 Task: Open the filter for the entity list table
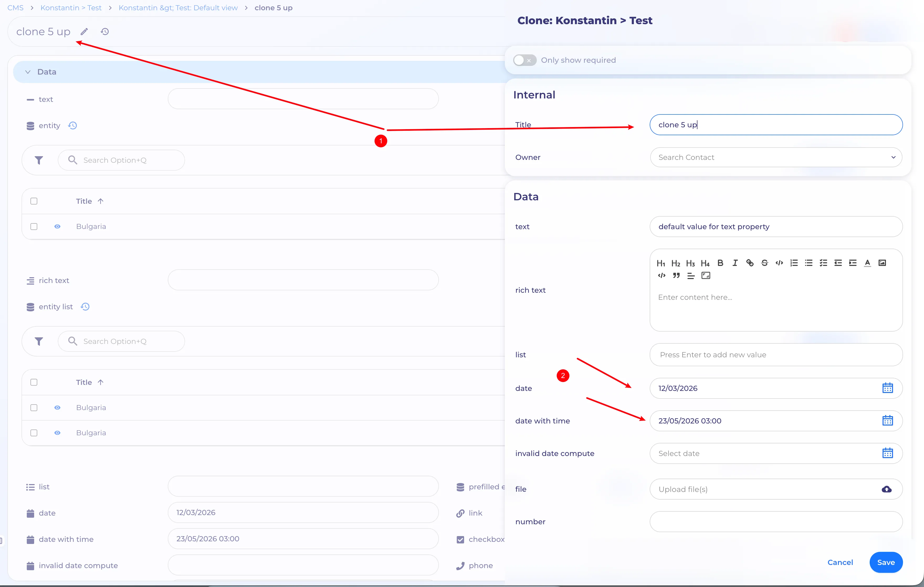(39, 341)
